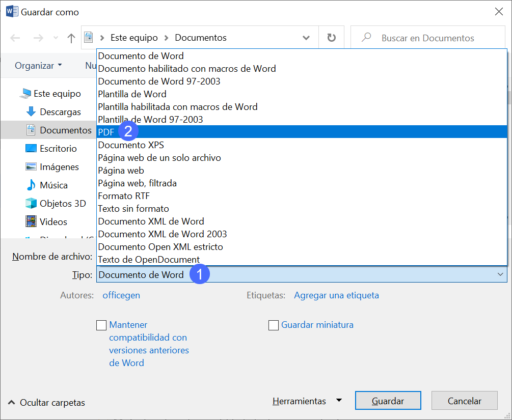Click the Descargas download arrow icon
Screen dimensions: 512x420
point(31,111)
